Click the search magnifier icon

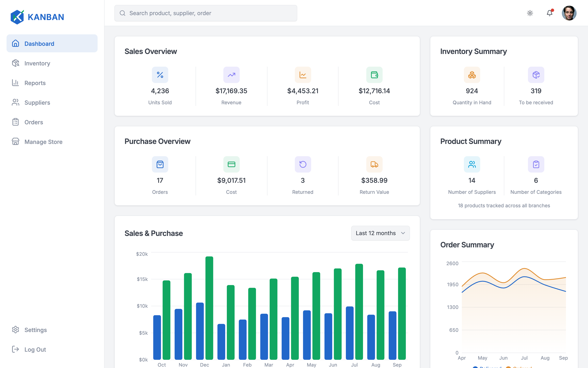click(x=122, y=13)
